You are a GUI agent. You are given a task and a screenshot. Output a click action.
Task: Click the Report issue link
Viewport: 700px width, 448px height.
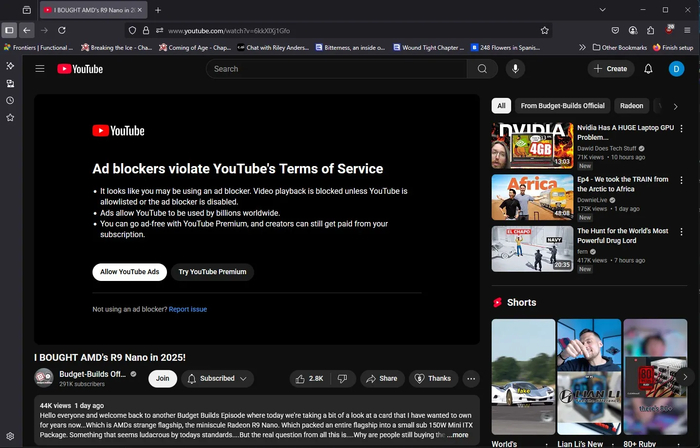[x=188, y=309]
